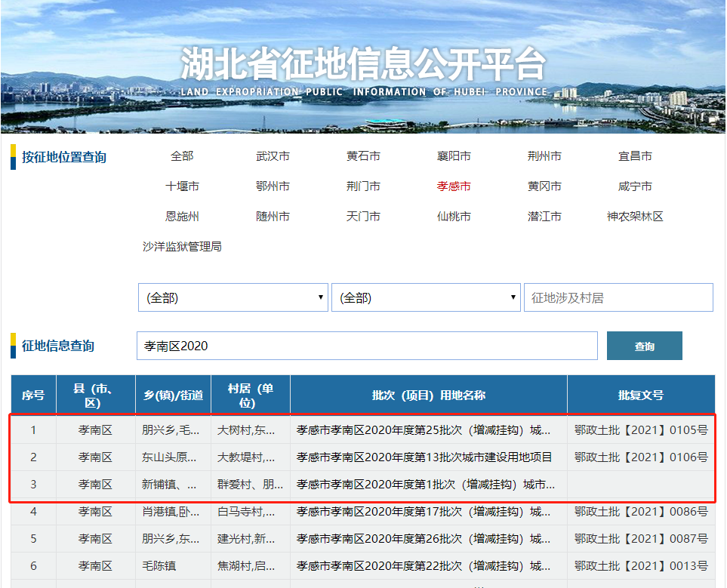727x588 pixels.
Task: Select 武汉市 city filter
Action: (273, 156)
